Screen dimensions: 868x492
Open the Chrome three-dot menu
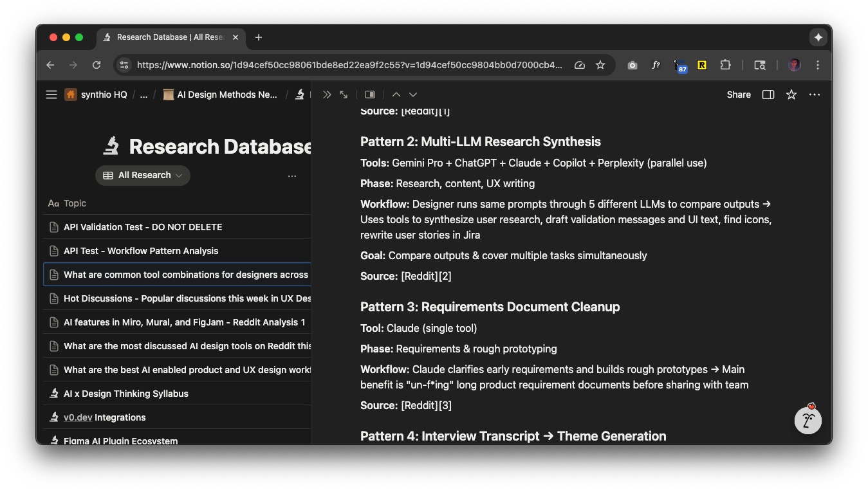click(x=818, y=65)
